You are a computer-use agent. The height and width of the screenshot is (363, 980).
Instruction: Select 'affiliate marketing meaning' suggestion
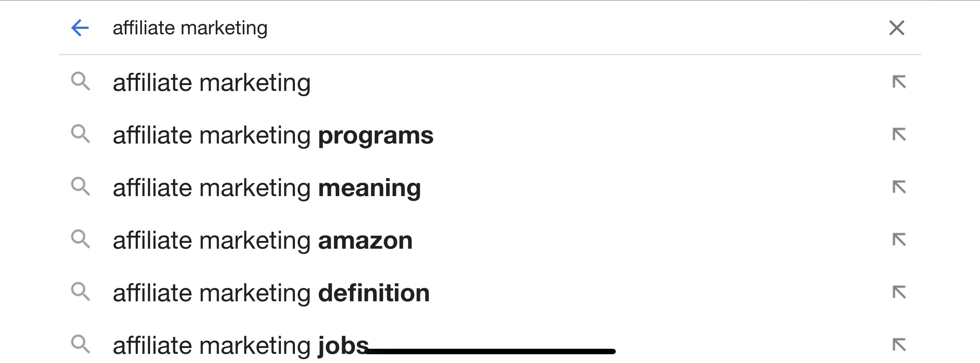(267, 188)
